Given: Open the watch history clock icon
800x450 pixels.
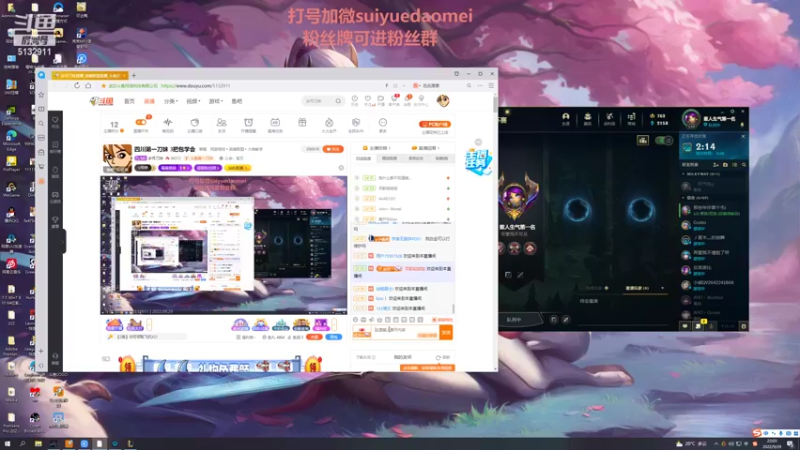Looking at the screenshot, I should [x=355, y=99].
